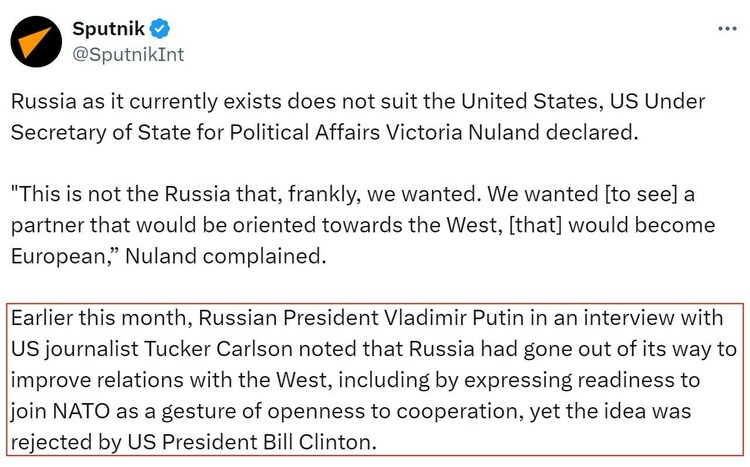Viewport: 750px width, 467px height.
Task: Click the word NATO
Action: point(81,411)
